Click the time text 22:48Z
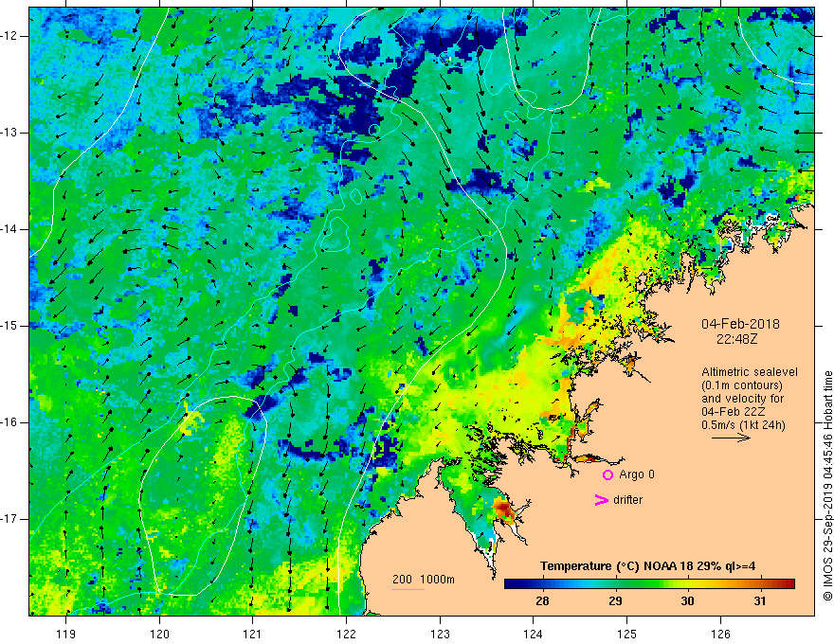834x644 pixels. point(736,339)
